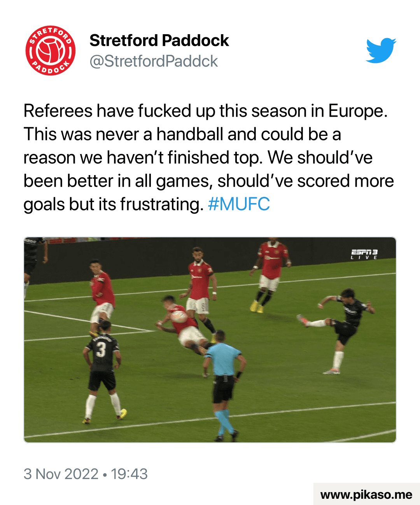Click the 19:43 time text
Image resolution: width=420 pixels, height=505 pixels.
point(129,474)
